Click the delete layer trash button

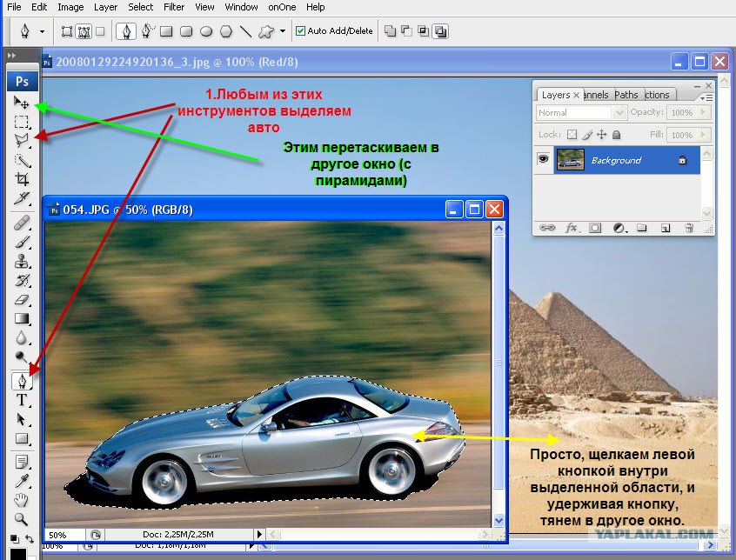coord(689,228)
